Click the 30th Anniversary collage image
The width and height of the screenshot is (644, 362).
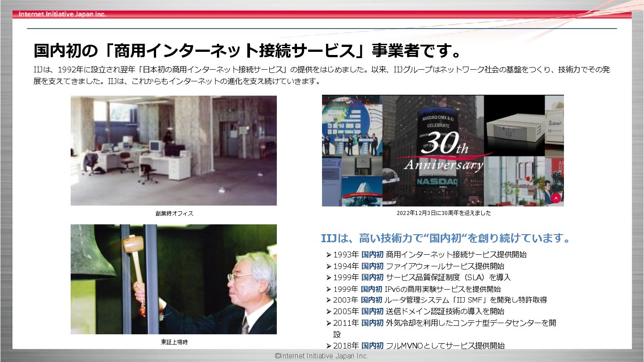443,151
